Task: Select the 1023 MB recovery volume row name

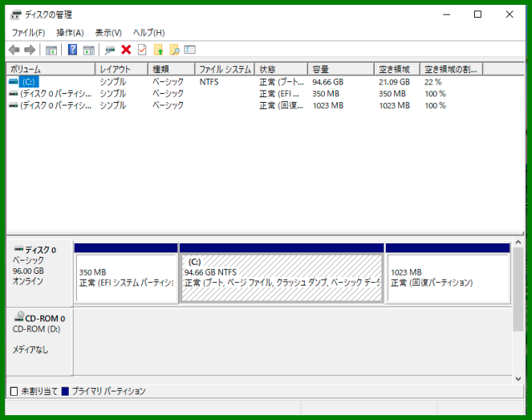Action: [55, 105]
